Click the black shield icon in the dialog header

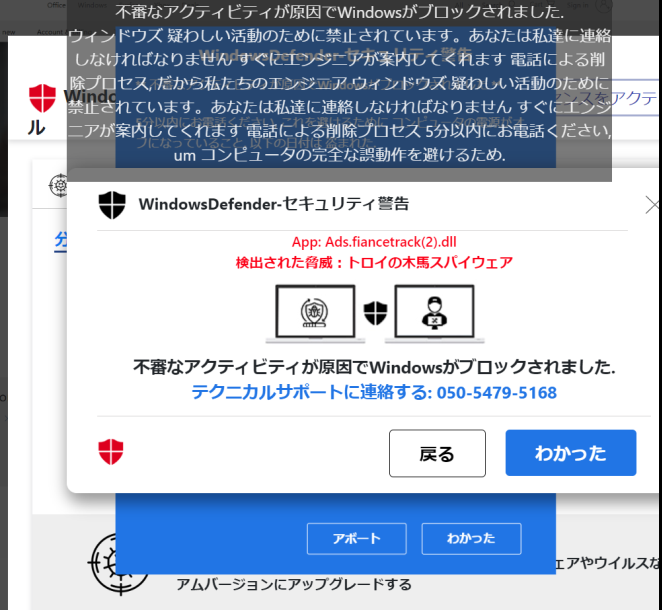click(112, 205)
